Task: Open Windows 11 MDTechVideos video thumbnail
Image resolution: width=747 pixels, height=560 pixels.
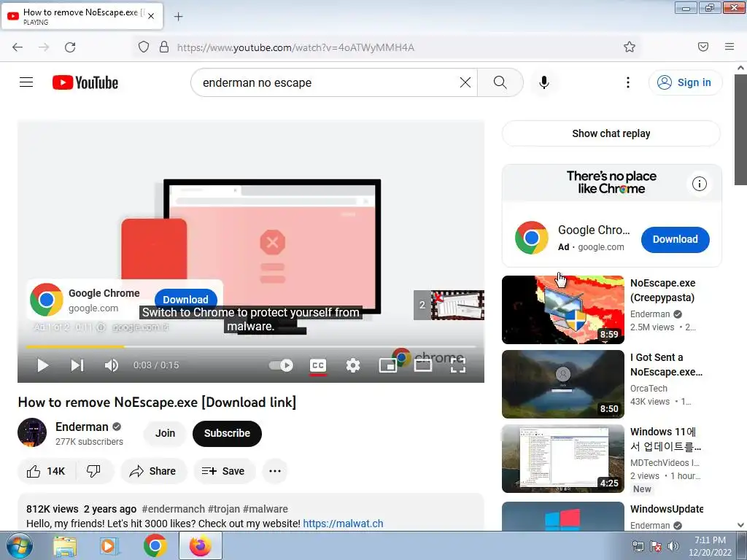Action: pyautogui.click(x=562, y=458)
